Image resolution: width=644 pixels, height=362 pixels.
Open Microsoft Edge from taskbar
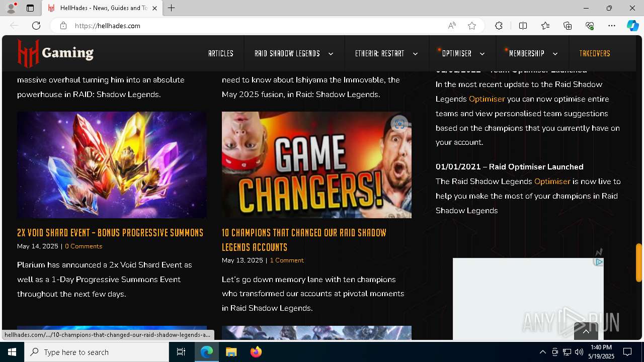pos(207,352)
